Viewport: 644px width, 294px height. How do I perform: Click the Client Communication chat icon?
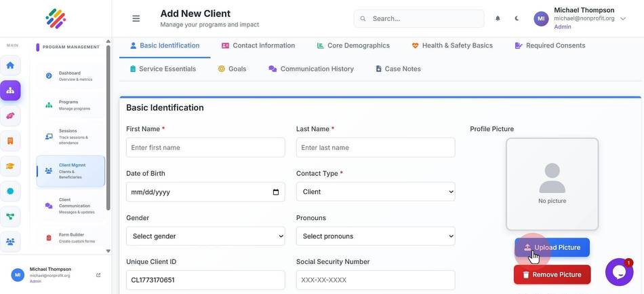coord(49,206)
